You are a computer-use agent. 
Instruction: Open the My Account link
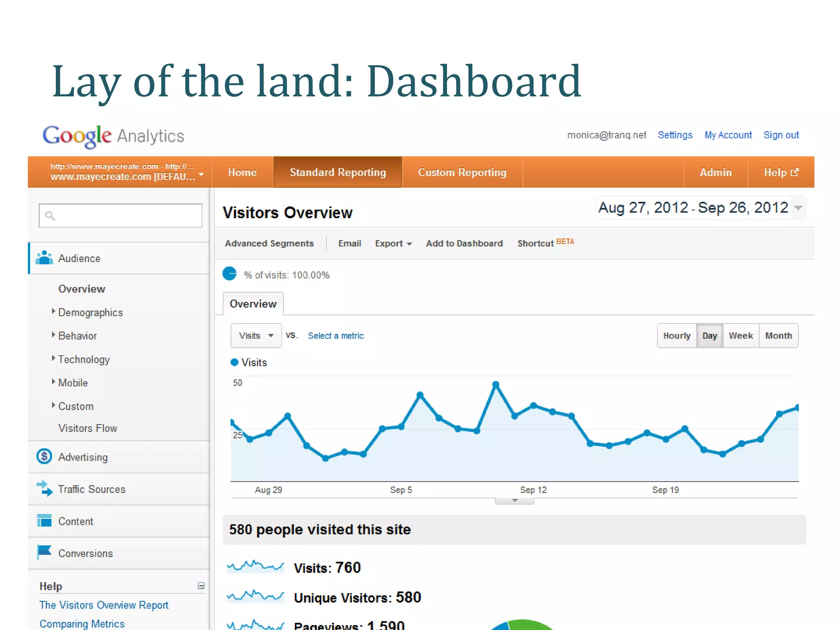728,135
